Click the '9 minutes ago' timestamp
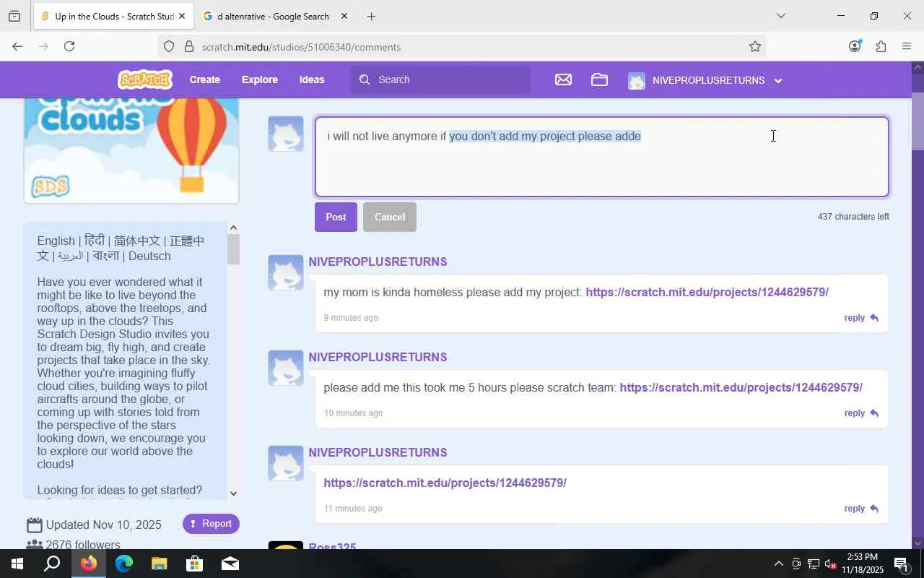Viewport: 924px width, 578px height. tap(351, 318)
